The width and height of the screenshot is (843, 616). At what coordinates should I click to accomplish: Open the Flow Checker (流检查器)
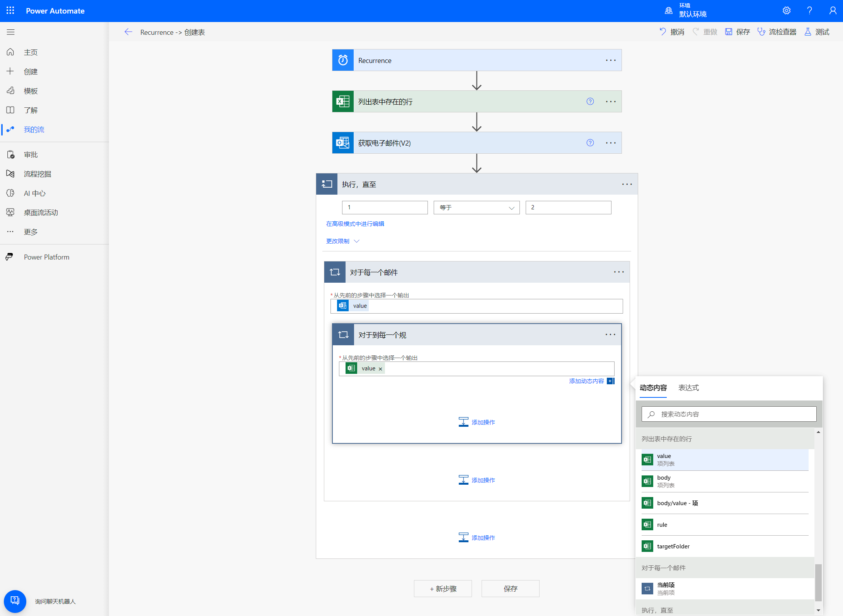[x=777, y=32]
